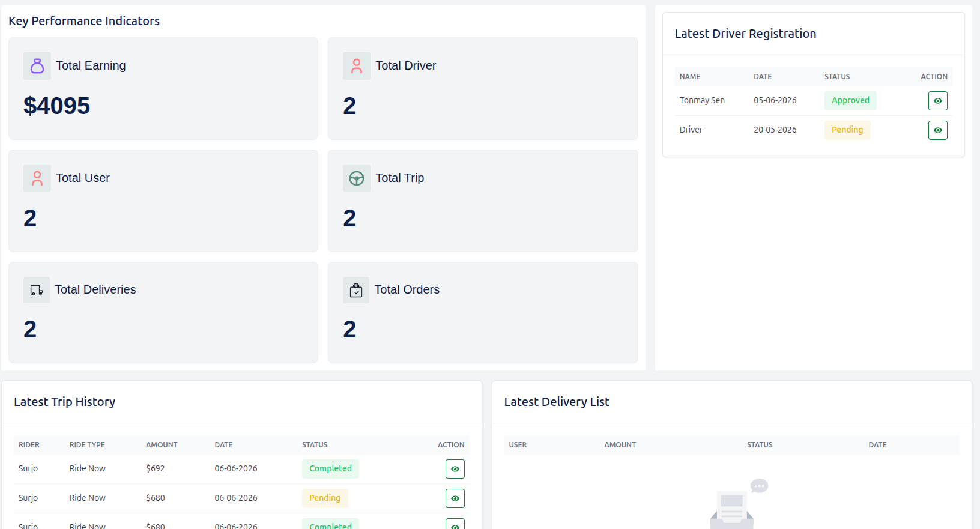Image resolution: width=980 pixels, height=529 pixels.
Task: Open the Total Earning $4095 card
Action: tap(163, 89)
